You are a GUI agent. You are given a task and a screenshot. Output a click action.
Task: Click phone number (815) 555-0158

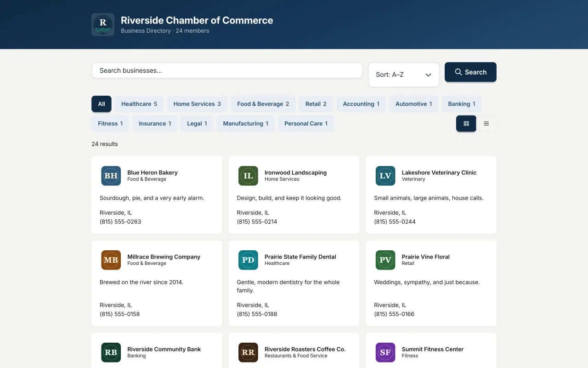tap(120, 314)
